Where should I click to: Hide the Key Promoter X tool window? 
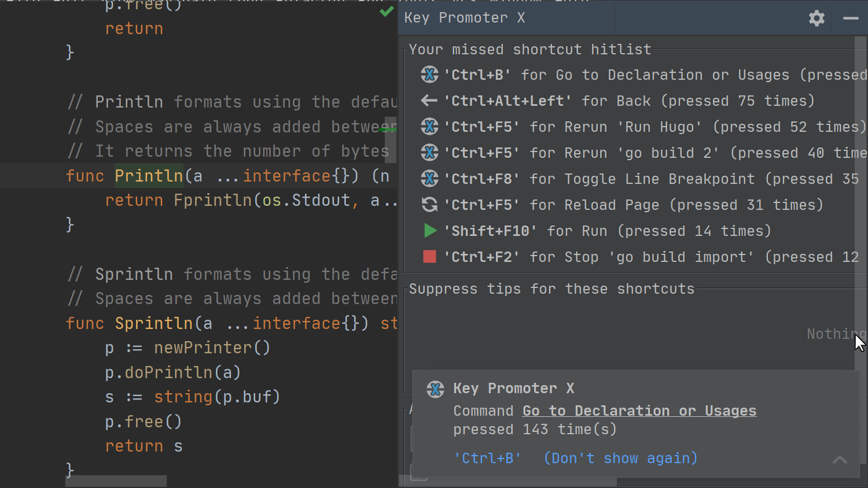click(x=851, y=19)
